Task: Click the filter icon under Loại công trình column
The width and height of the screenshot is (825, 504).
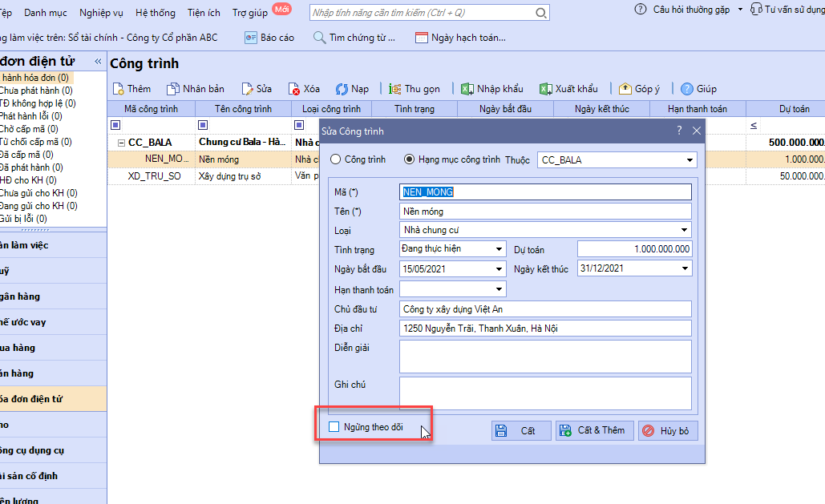Action: pyautogui.click(x=299, y=125)
